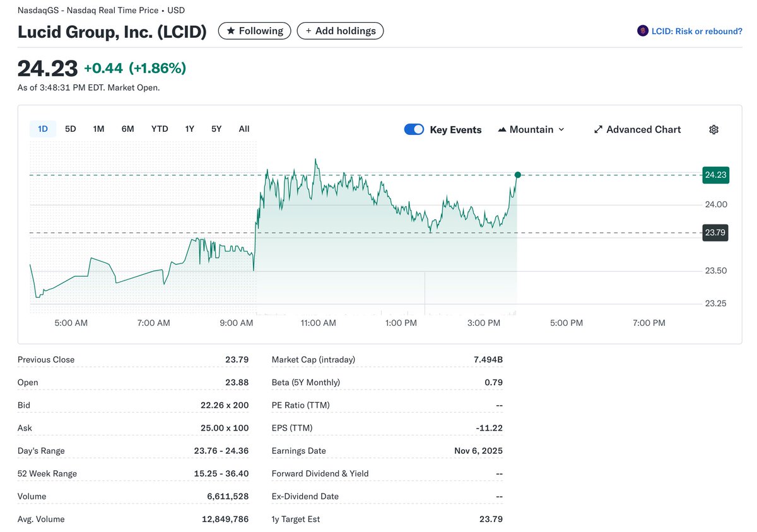Click the Earnings Date Nov 6, 2025

(x=479, y=451)
